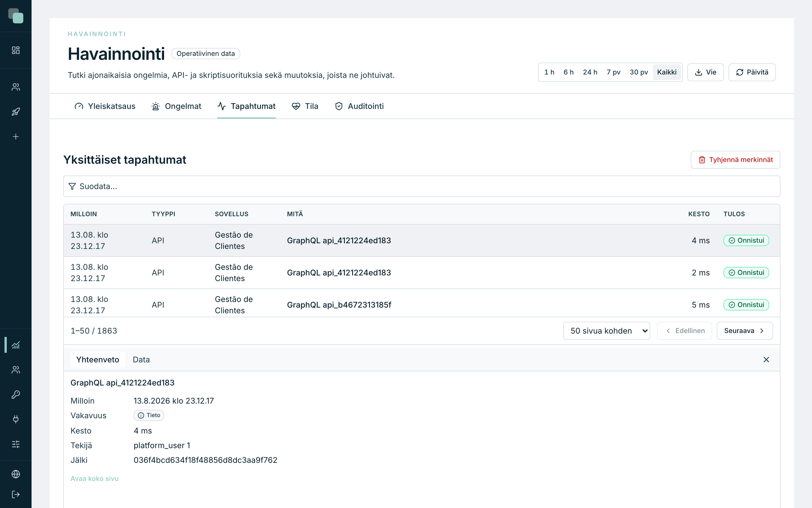Select the GraphQL api_b4672313185f row
Image resolution: width=812 pixels, height=508 pixels.
click(x=422, y=304)
